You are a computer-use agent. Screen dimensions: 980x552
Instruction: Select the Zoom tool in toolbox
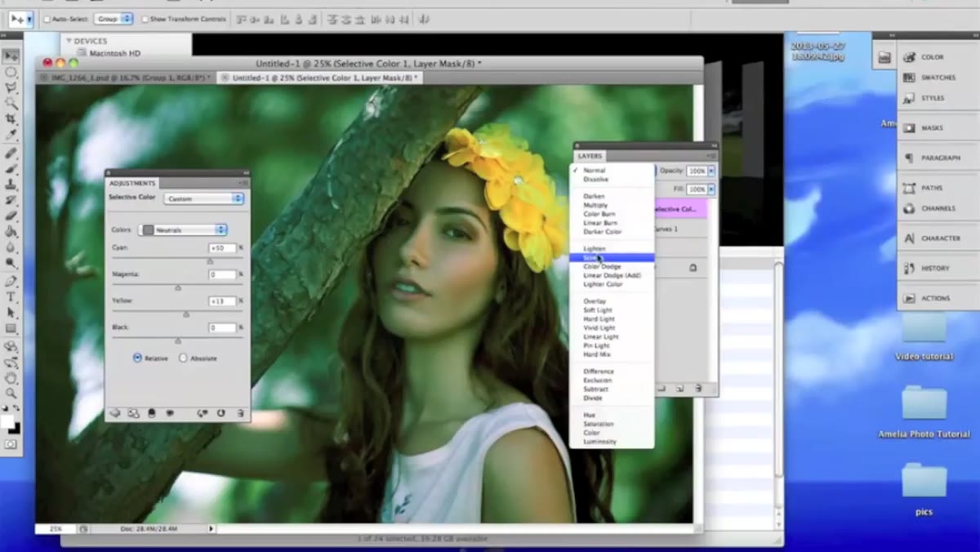click(11, 394)
